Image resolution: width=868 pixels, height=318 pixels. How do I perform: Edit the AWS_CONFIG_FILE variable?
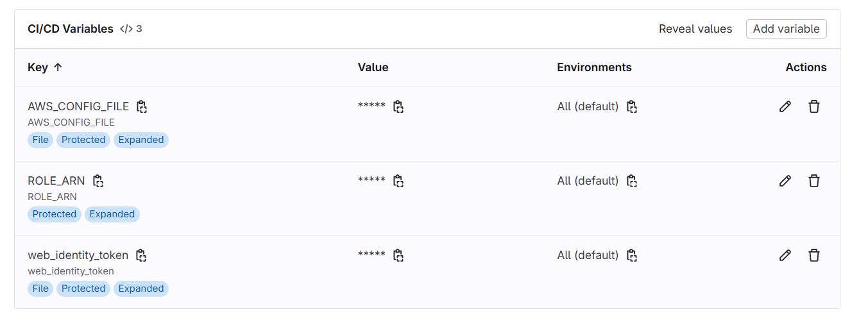click(785, 106)
